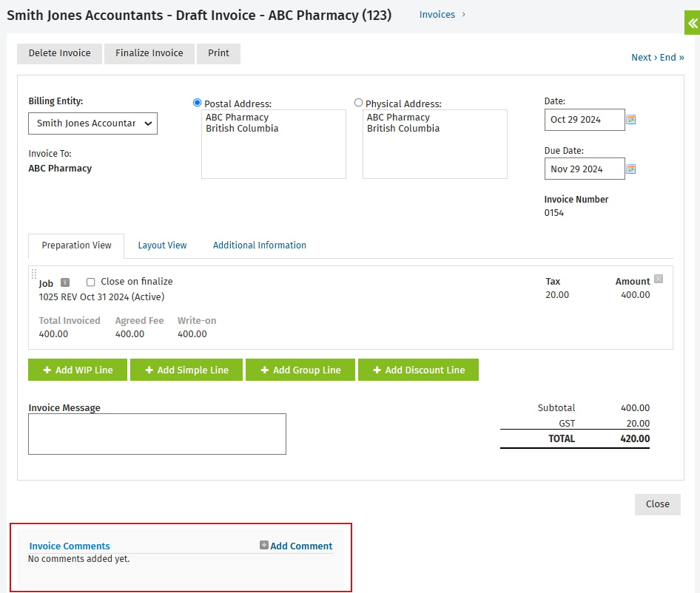Click the 'No comments added yet.' text
The width and height of the screenshot is (700, 593).
[x=78, y=559]
